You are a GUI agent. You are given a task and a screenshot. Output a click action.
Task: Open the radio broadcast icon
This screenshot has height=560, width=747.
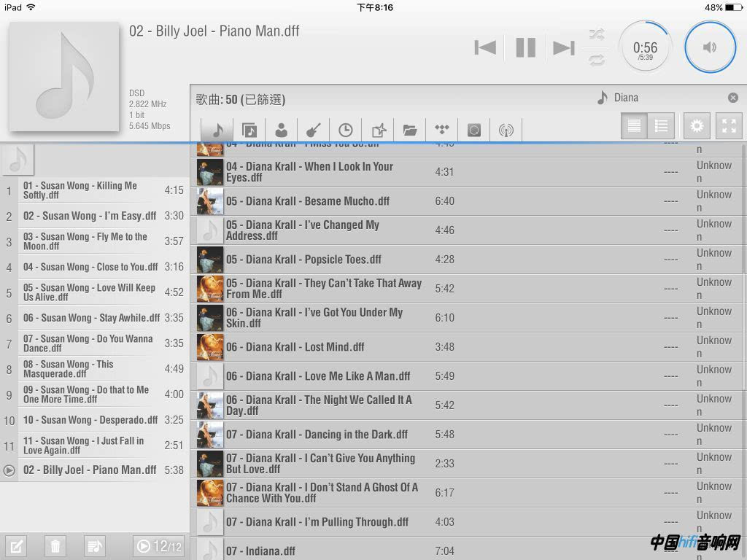pyautogui.click(x=506, y=130)
